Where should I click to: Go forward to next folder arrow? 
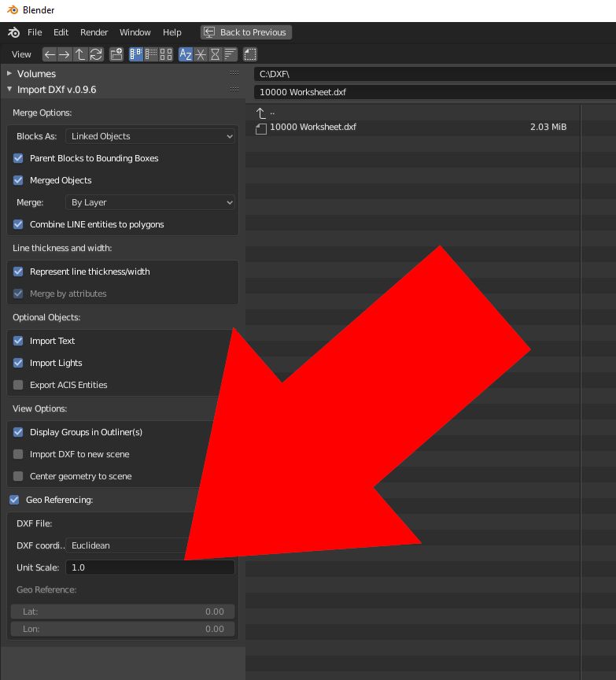click(x=65, y=54)
